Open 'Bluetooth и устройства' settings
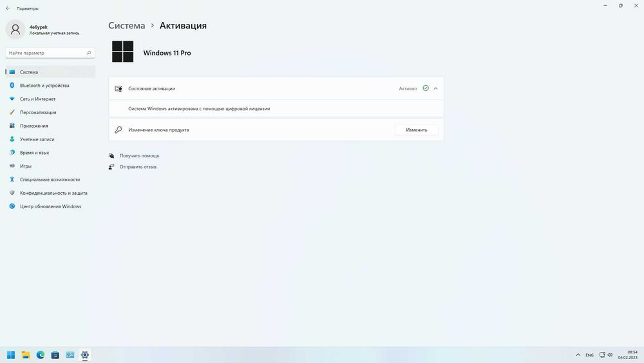This screenshot has width=644, height=363. (x=50, y=86)
